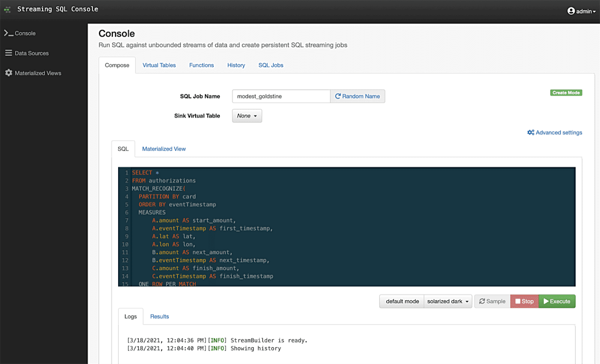Click the Advanced settings gears icon

(531, 132)
